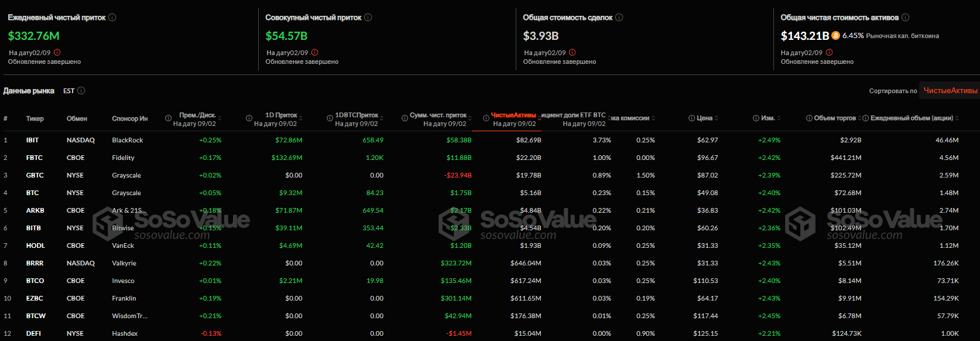Click red alert icon under $332.76M date

pyautogui.click(x=57, y=52)
